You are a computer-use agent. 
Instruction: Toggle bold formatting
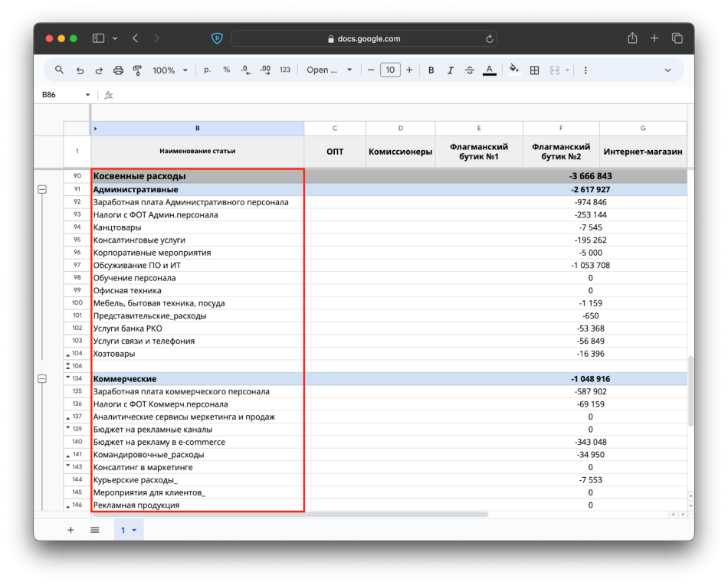point(431,70)
